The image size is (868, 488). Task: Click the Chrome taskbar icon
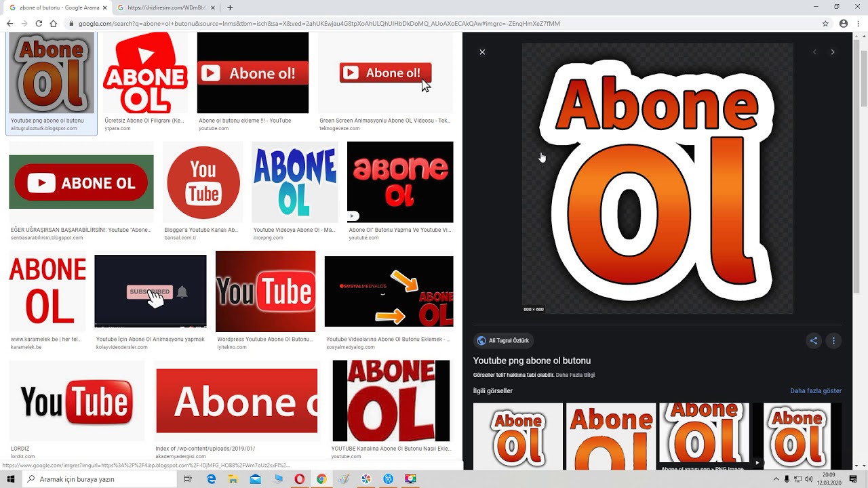(x=321, y=479)
